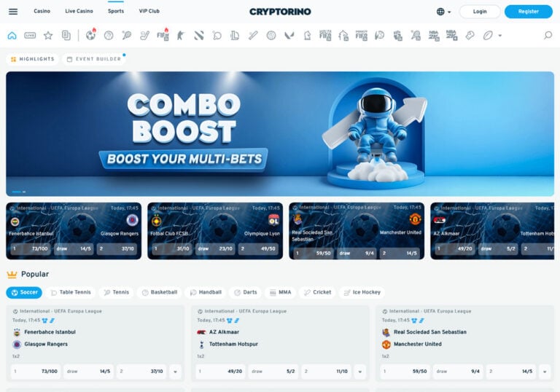Open the hamburger main menu
Image resolution: width=560 pixels, height=392 pixels.
[x=13, y=12]
